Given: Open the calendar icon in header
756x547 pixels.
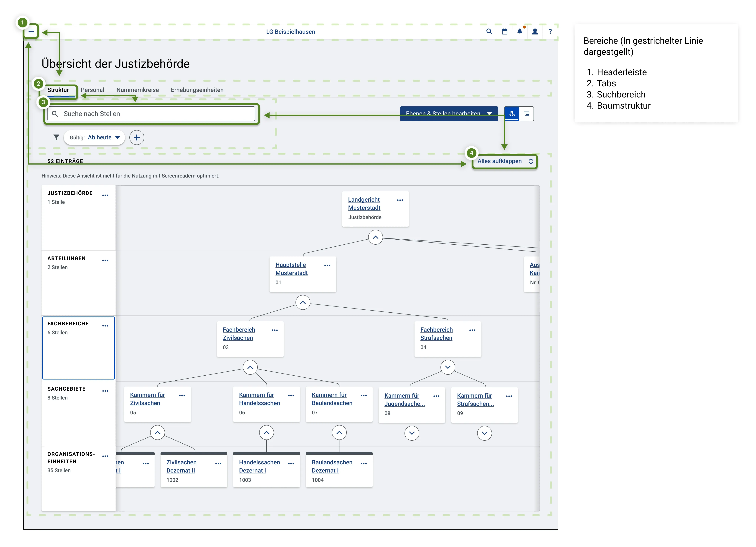Looking at the screenshot, I should coord(504,32).
